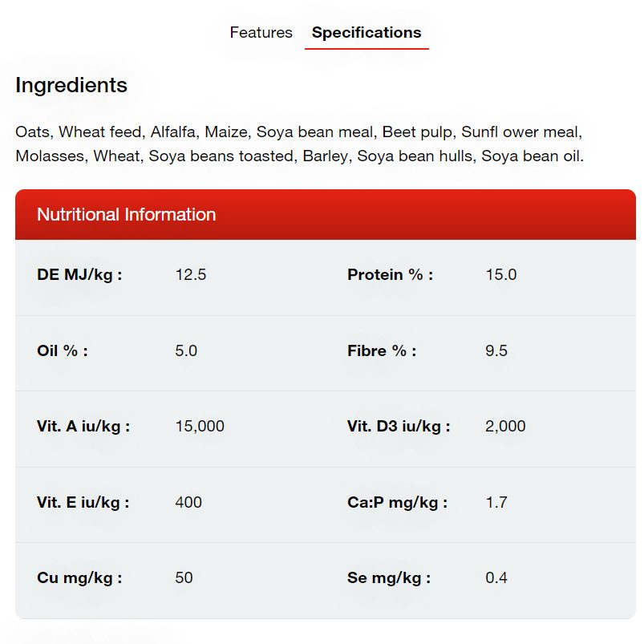Screen dimensions: 644x644
Task: Click the Vit. D3 iu/kg label
Action: 399,427
